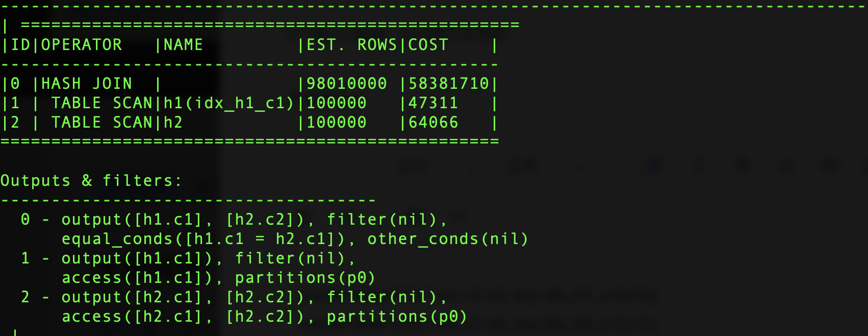This screenshot has height=336, width=868.
Task: Click the NAME column header text
Action: point(183,45)
